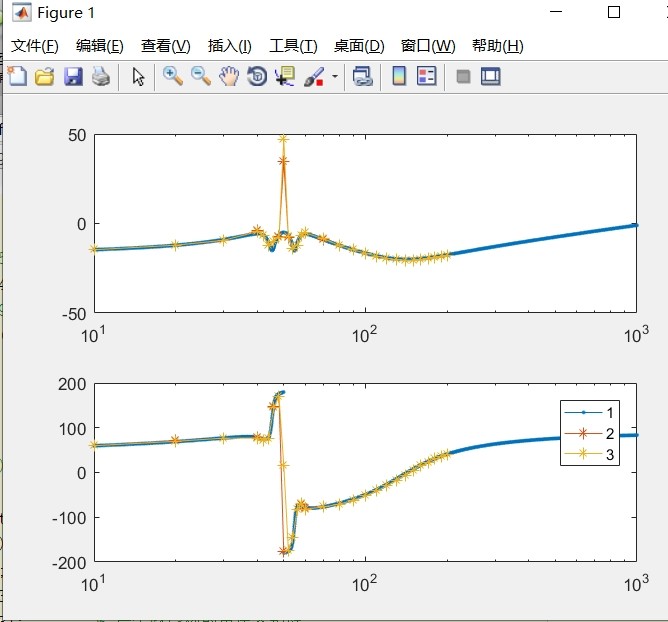Activate the Zoom In magnifier
The height and width of the screenshot is (622, 668).
point(173,76)
